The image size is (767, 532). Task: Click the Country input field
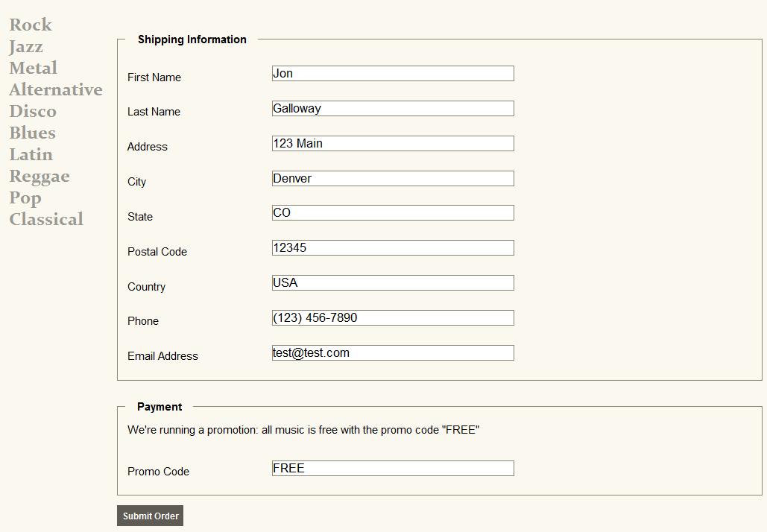click(393, 283)
